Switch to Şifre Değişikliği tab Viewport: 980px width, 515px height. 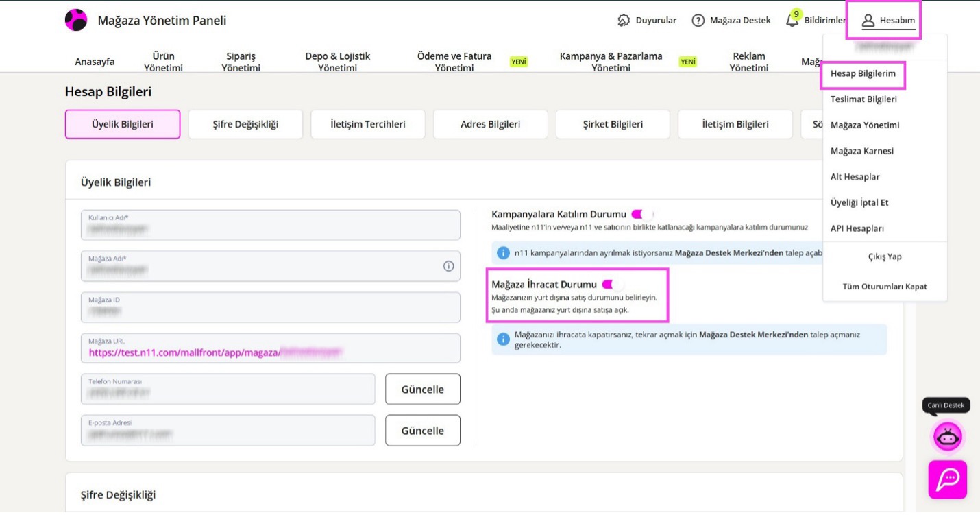click(245, 124)
